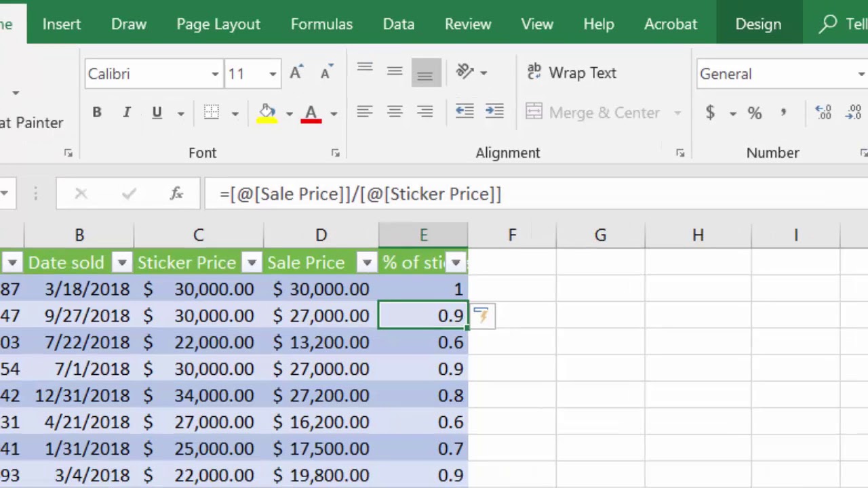868x488 pixels.
Task: Open fill color dropdown arrow
Action: [289, 113]
